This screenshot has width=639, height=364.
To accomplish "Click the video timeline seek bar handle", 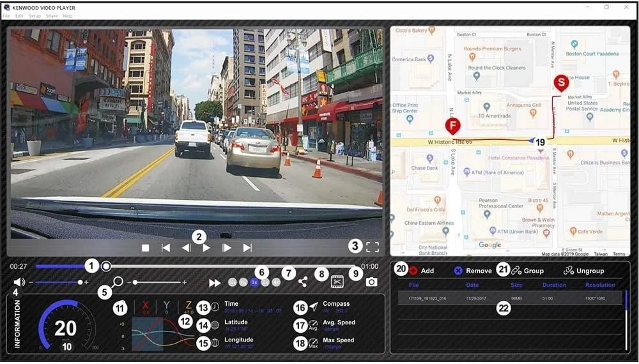I will tap(106, 266).
